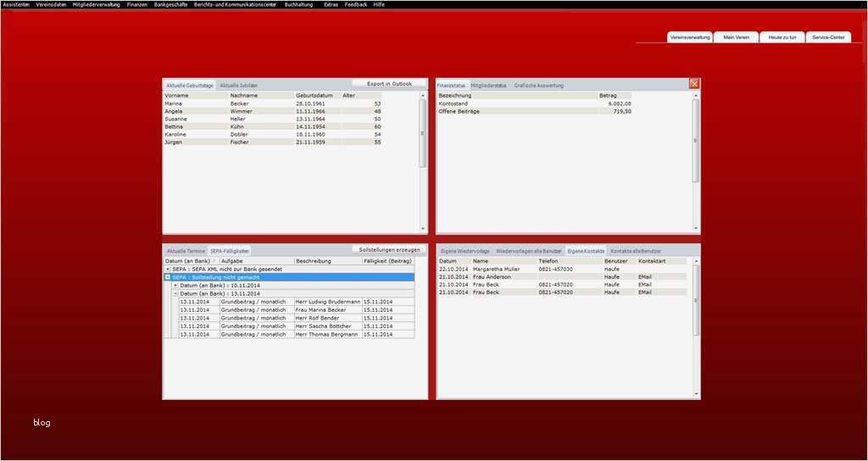
Task: Sort by Beschreibung column header
Action: [328, 261]
